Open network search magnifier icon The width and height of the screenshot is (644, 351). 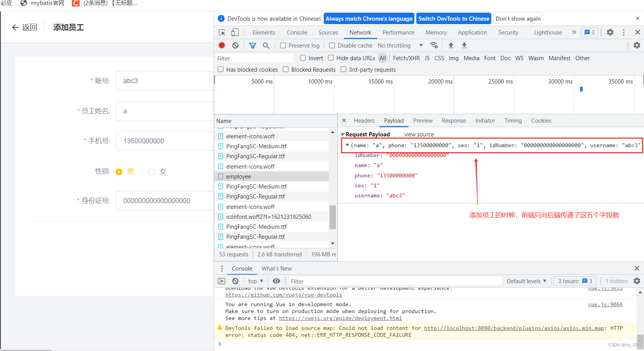(x=266, y=45)
